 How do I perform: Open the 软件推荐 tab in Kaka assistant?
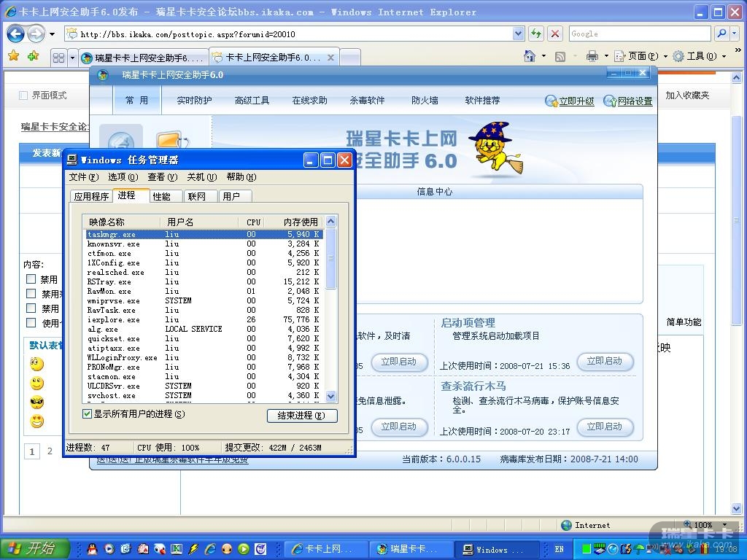[x=482, y=101]
